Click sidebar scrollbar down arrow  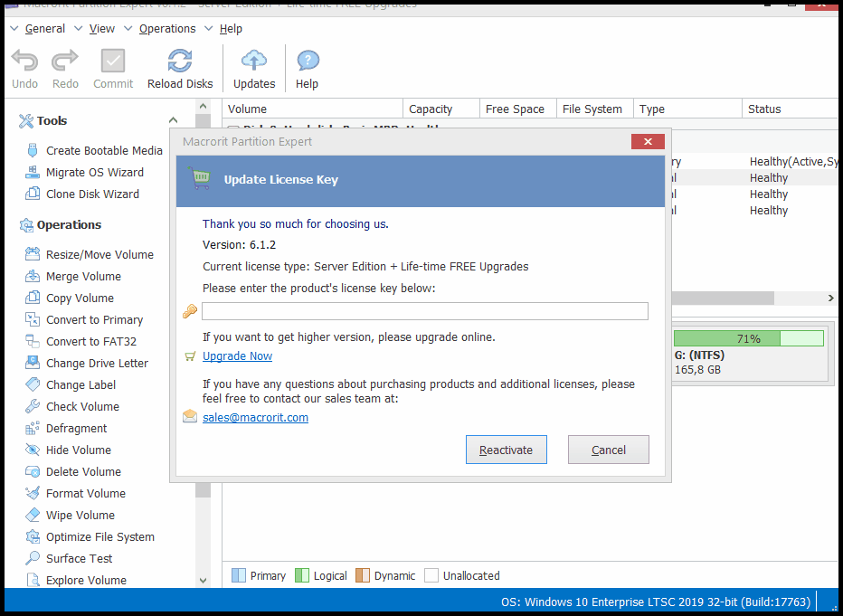click(203, 580)
